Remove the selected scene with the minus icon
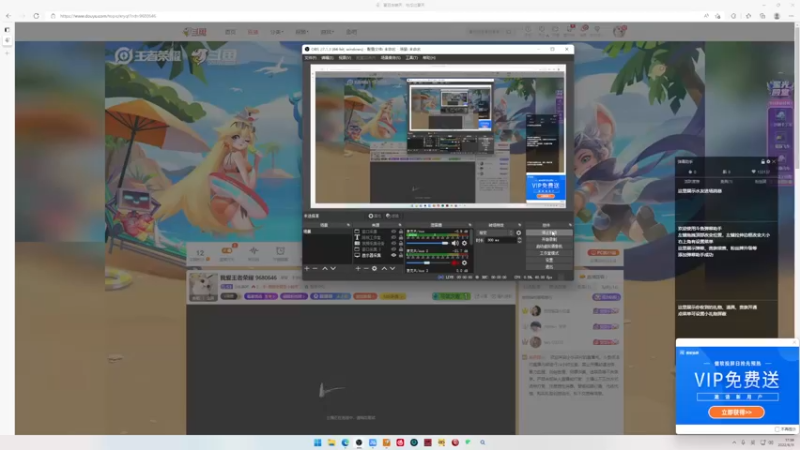This screenshot has height=450, width=800. pyautogui.click(x=315, y=268)
